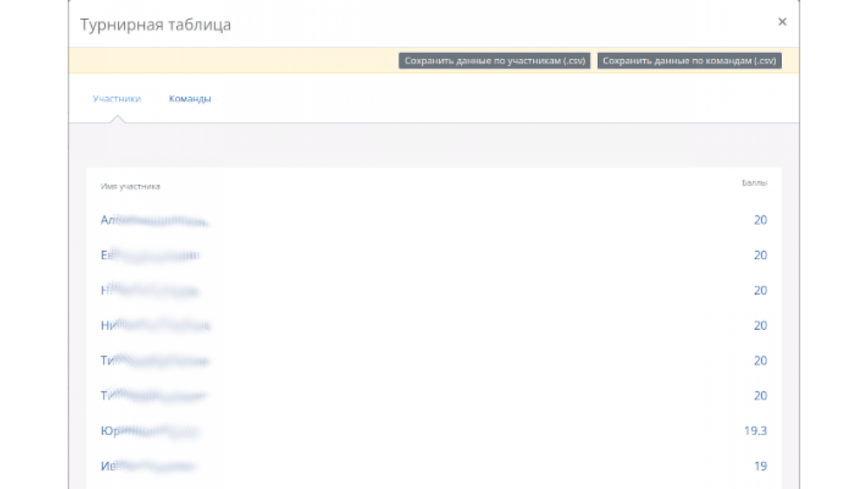
Task: Open the first participant starting with Ти
Action: (154, 360)
